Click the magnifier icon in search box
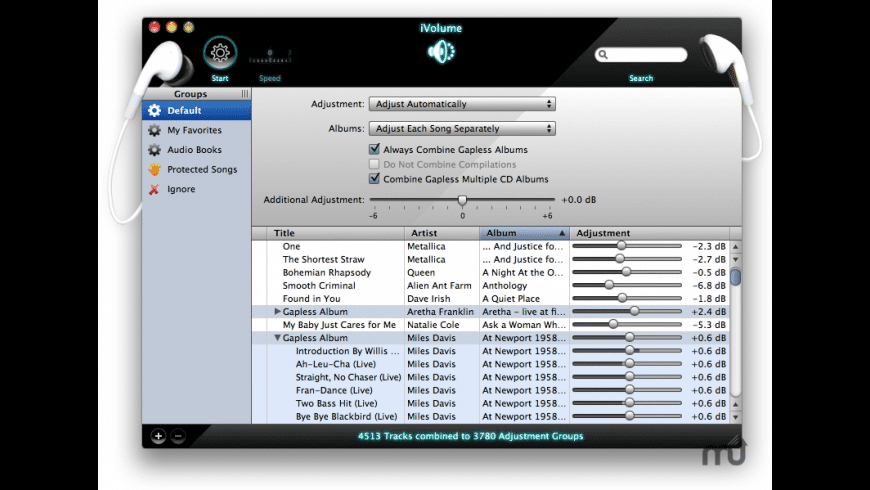 603,54
